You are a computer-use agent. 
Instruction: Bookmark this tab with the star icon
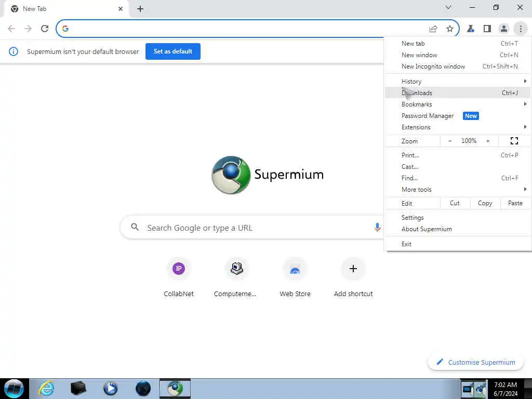[x=450, y=29]
